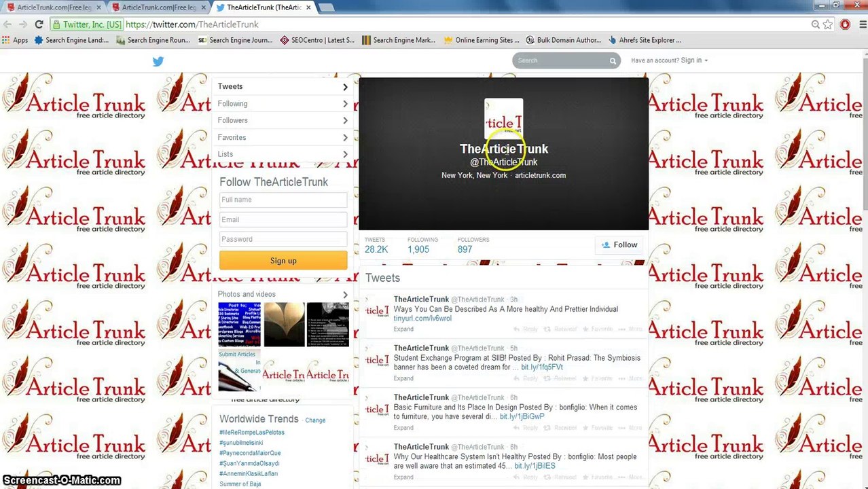This screenshot has width=868, height=489.
Task: Open the black text photo thumbnail
Action: tap(328, 325)
